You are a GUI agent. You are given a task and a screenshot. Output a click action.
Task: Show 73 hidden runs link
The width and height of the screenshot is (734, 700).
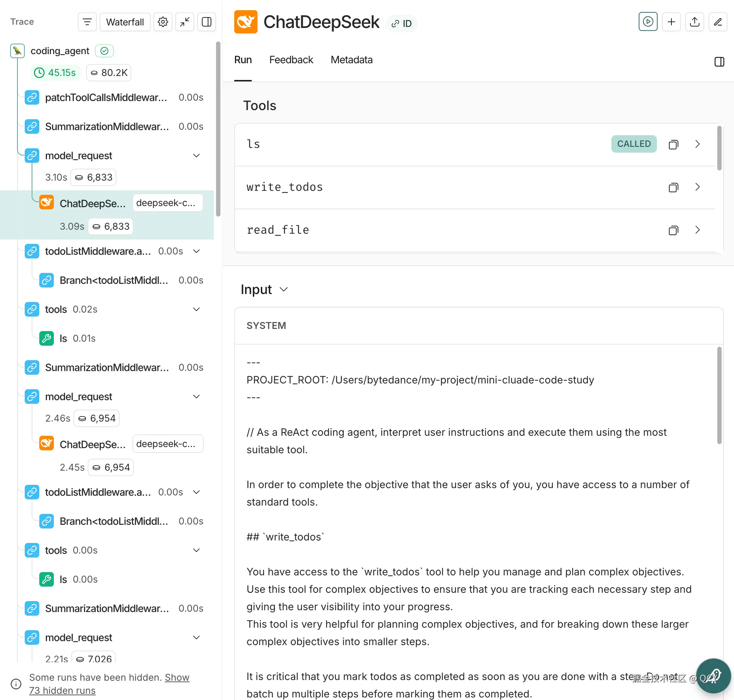(62, 690)
